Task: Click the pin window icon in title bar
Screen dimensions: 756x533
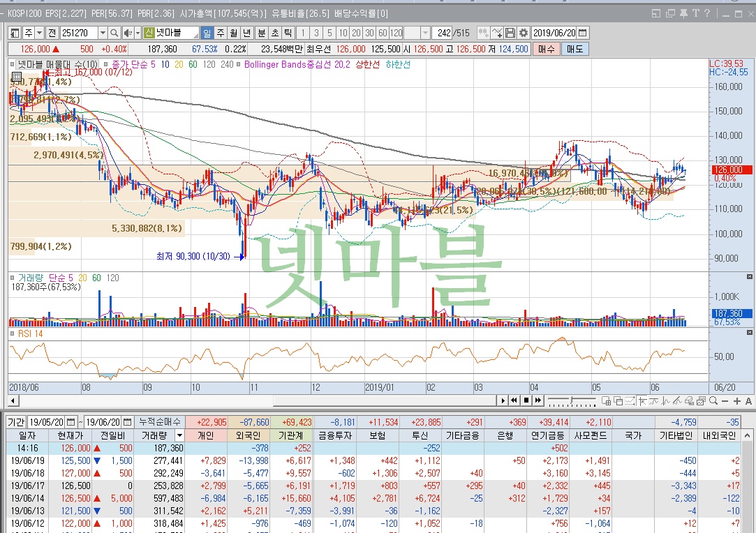Action: 683,13
